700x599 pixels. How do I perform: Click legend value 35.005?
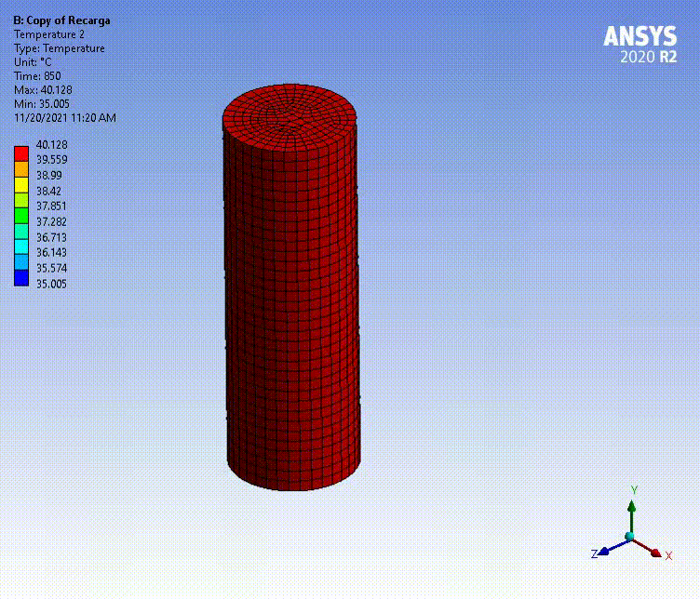(51, 284)
